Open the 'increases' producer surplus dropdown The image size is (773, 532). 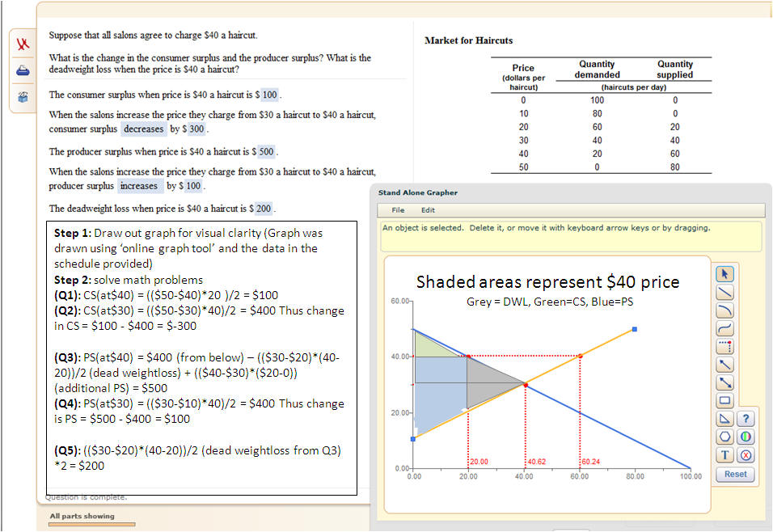pyautogui.click(x=139, y=186)
